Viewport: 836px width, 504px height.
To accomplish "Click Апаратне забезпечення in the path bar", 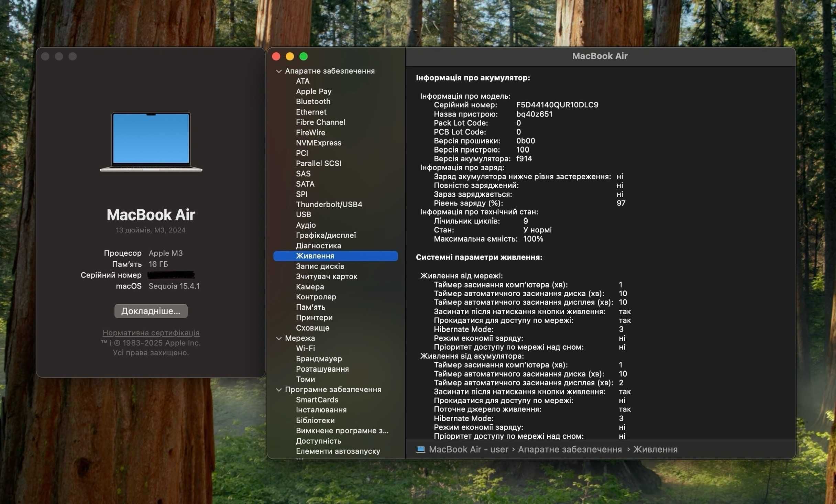I will click(570, 449).
